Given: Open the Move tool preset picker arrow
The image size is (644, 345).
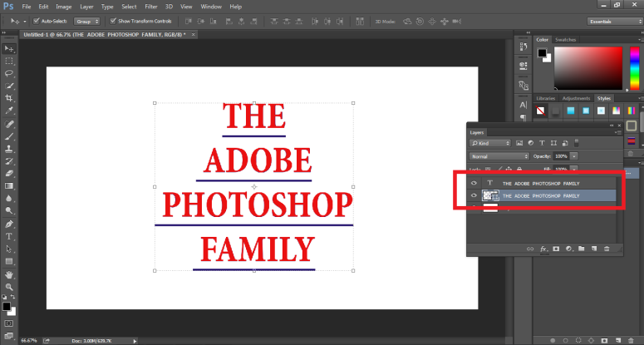Looking at the screenshot, I should [25, 22].
